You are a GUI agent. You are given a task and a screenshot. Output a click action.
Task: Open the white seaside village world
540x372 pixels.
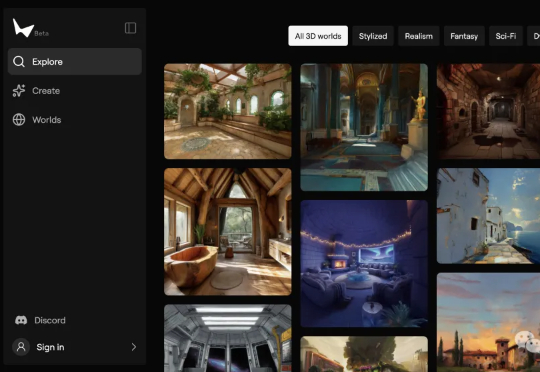coord(488,216)
